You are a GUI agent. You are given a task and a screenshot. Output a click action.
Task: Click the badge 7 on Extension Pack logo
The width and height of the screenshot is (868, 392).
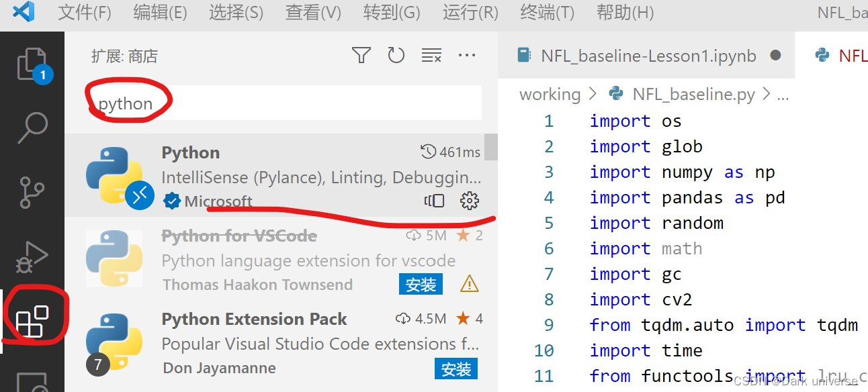[x=98, y=364]
